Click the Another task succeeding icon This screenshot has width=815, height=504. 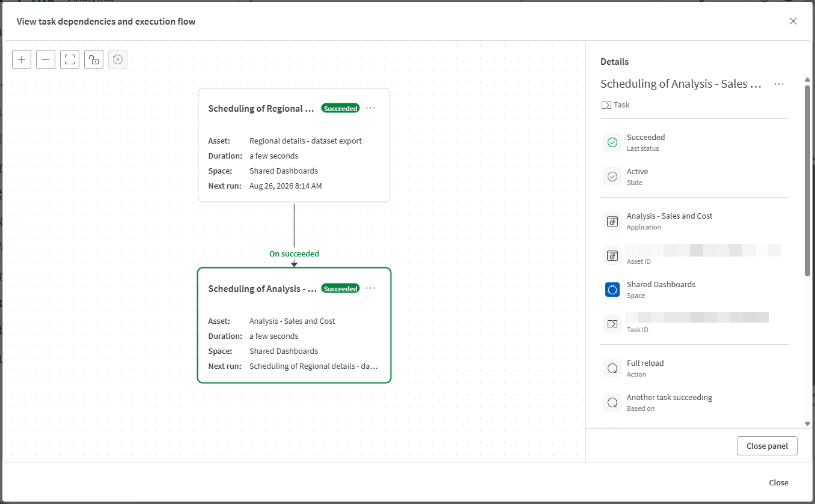[x=612, y=402]
